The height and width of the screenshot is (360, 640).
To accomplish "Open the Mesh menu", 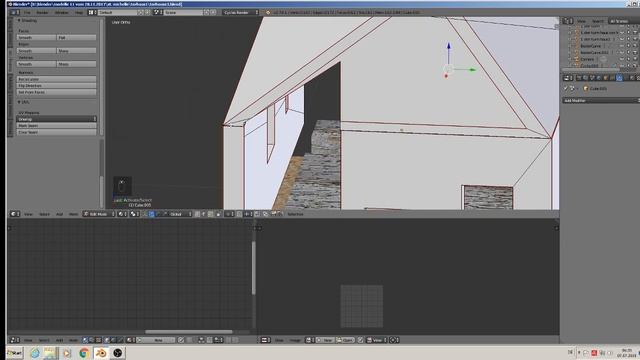I will (73, 214).
